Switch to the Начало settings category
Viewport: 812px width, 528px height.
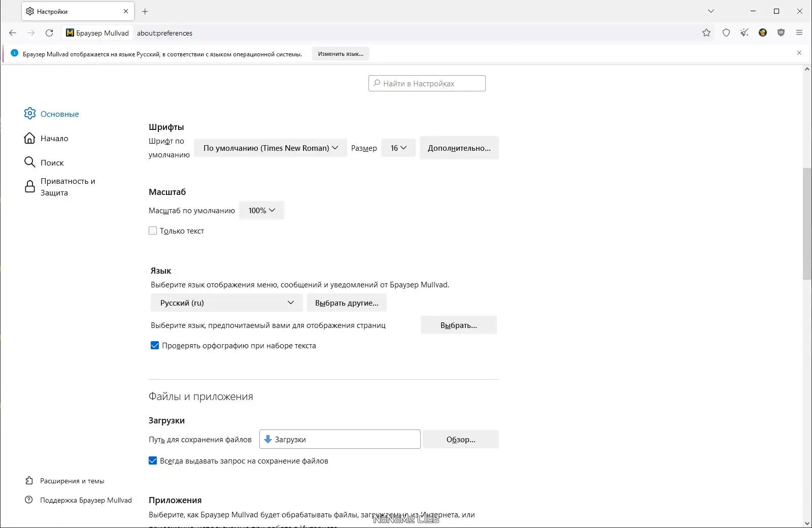[46, 138]
